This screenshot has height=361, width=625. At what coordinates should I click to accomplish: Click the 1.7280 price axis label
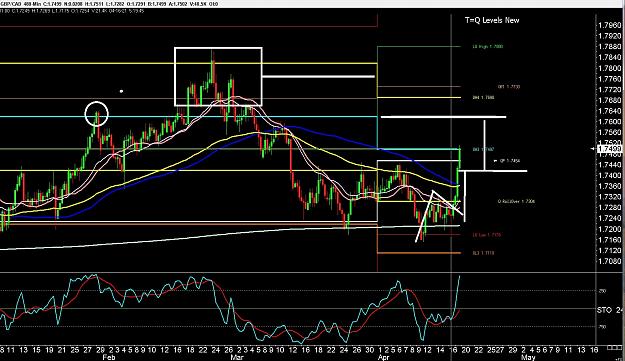pos(610,208)
